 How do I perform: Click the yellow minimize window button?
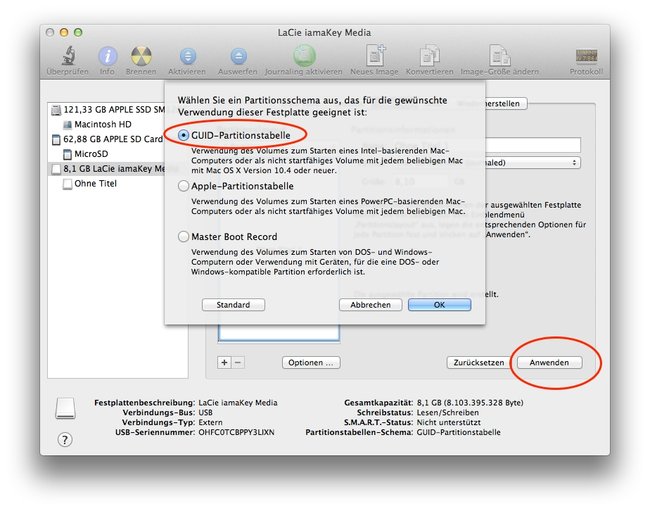(x=64, y=32)
